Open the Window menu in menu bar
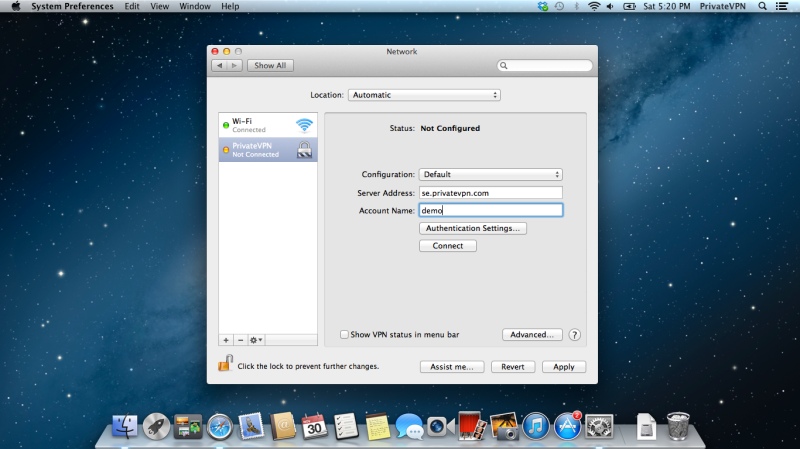800x449 pixels. [194, 6]
